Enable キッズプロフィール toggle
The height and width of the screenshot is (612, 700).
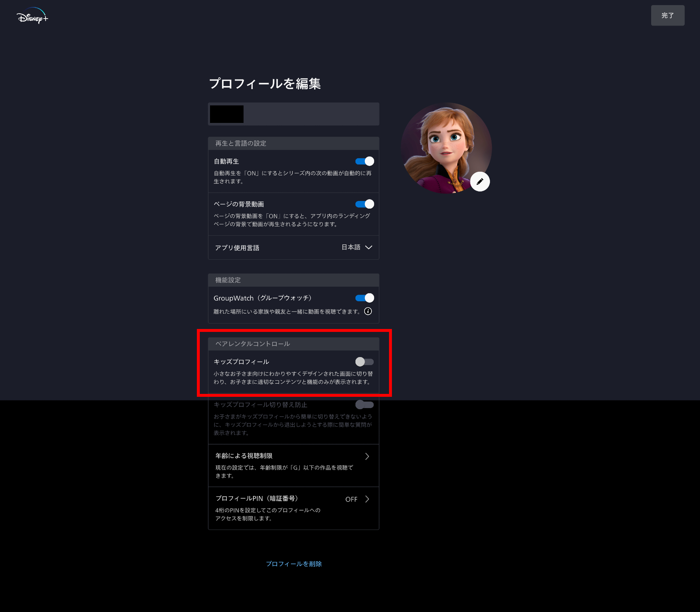pyautogui.click(x=365, y=362)
